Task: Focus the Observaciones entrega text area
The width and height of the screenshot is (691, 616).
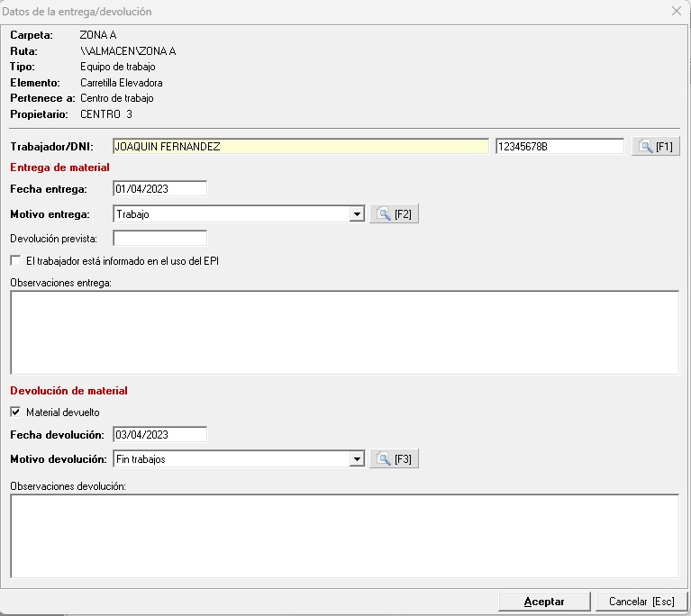Action: pos(344,332)
